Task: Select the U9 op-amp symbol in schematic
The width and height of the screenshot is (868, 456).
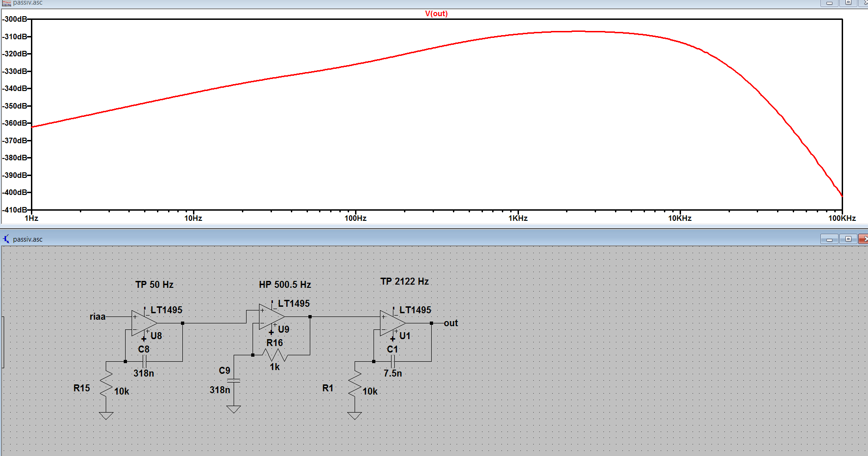Action: point(272,316)
